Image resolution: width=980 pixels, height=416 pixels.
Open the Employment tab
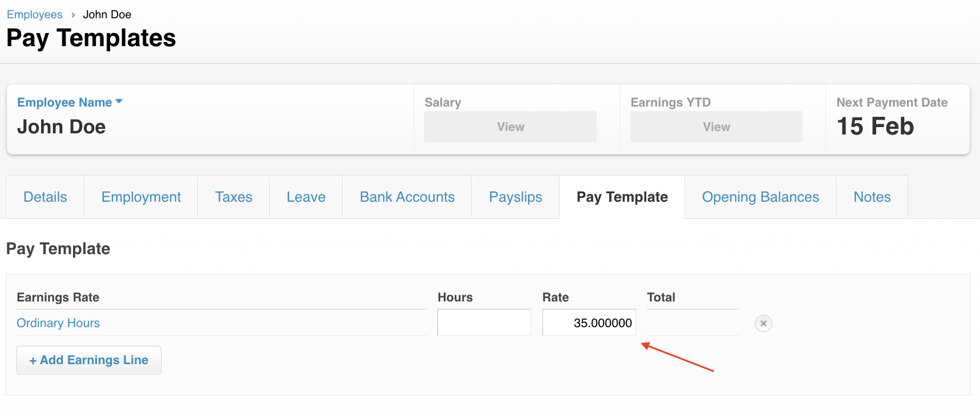pyautogui.click(x=141, y=197)
